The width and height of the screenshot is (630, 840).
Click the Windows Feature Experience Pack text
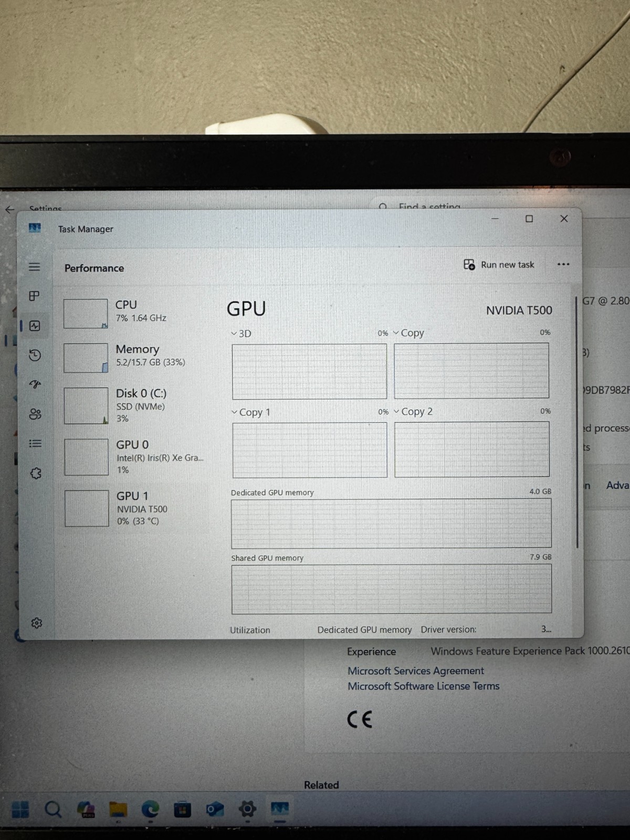pos(530,651)
